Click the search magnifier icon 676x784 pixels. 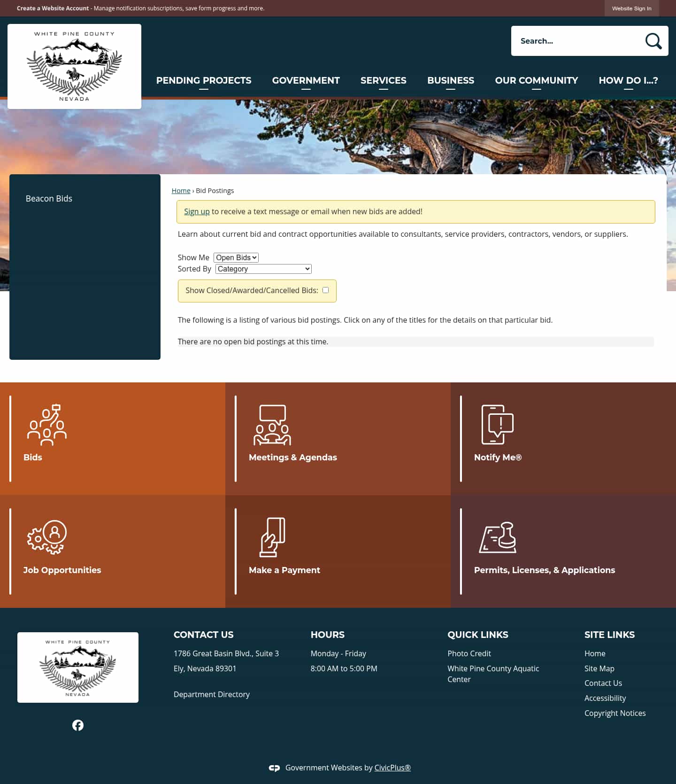653,41
